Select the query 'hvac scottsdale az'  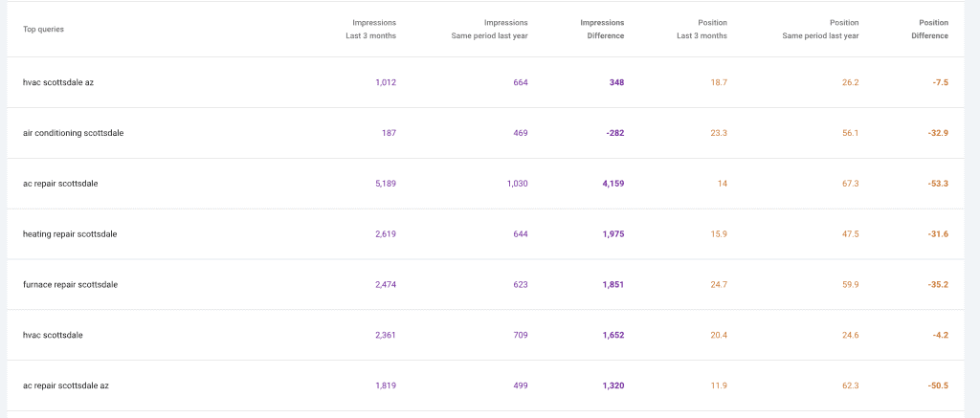point(58,82)
